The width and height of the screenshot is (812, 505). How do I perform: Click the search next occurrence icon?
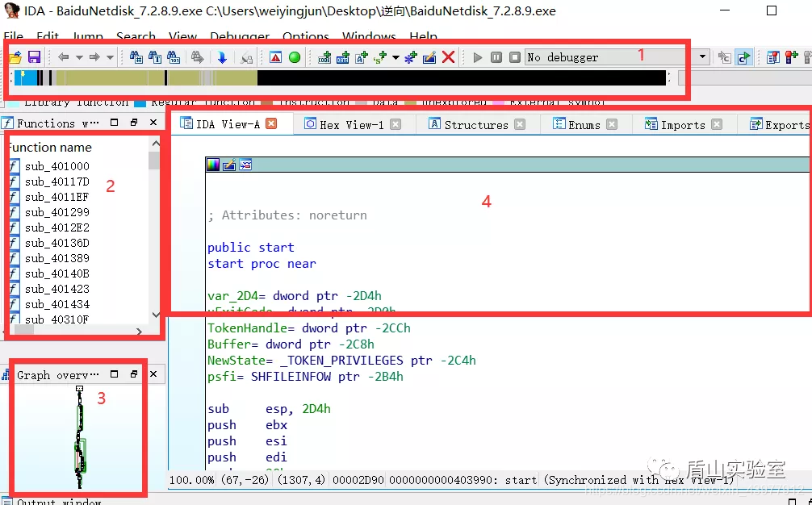coord(197,57)
